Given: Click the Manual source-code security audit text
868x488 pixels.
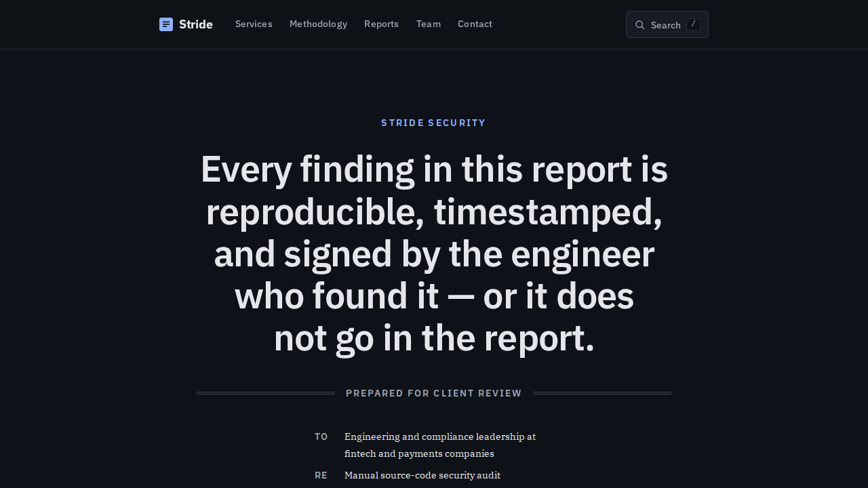Looking at the screenshot, I should (x=422, y=476).
